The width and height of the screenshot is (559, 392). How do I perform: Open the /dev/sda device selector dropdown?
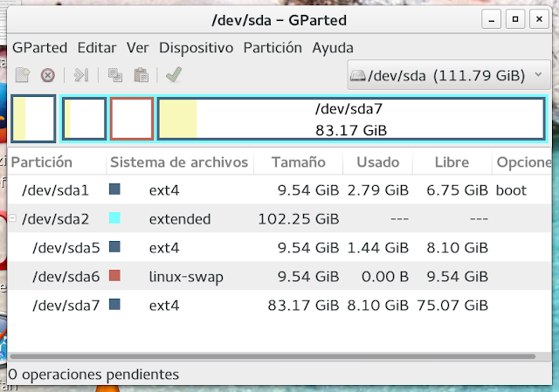point(448,75)
